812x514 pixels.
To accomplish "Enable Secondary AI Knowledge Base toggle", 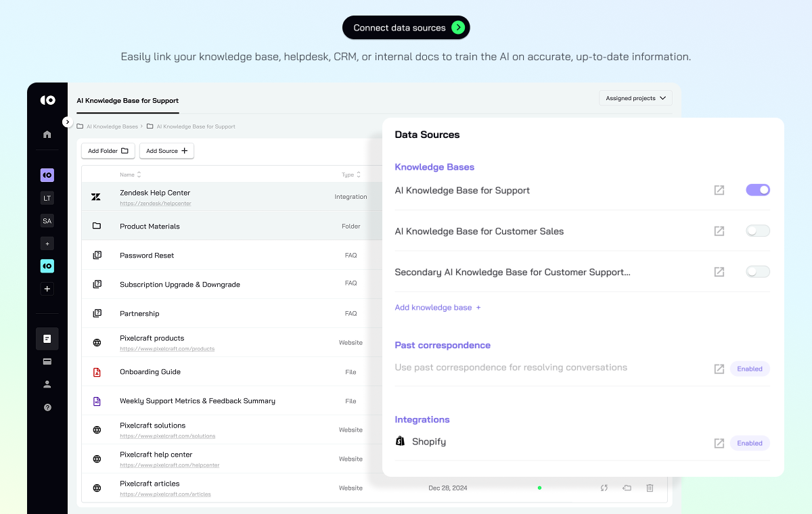I will (x=758, y=271).
